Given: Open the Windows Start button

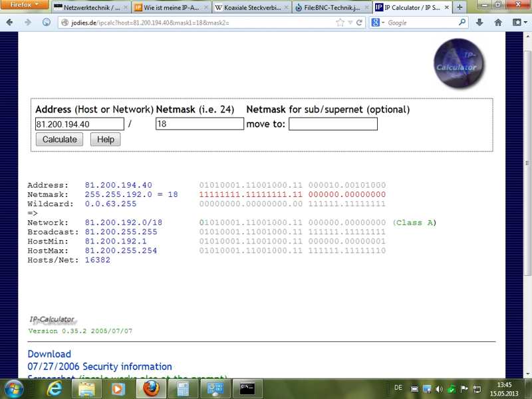Looking at the screenshot, I should pos(13,389).
